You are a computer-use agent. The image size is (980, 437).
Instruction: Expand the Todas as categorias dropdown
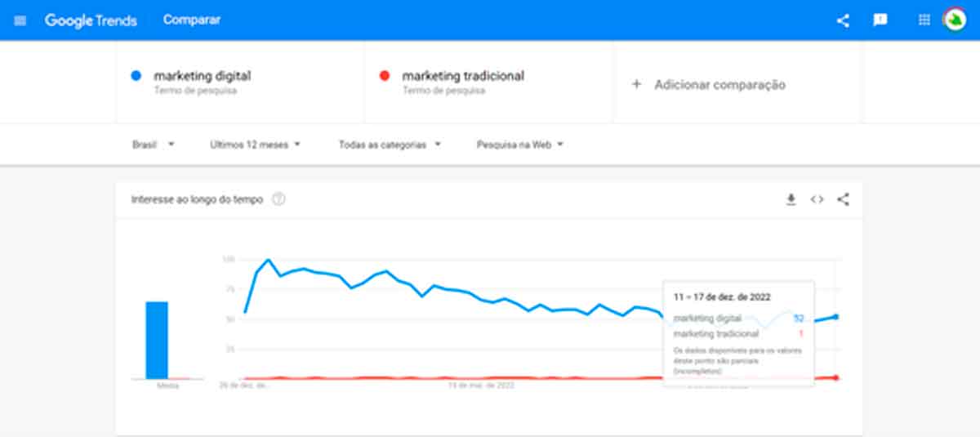(390, 145)
